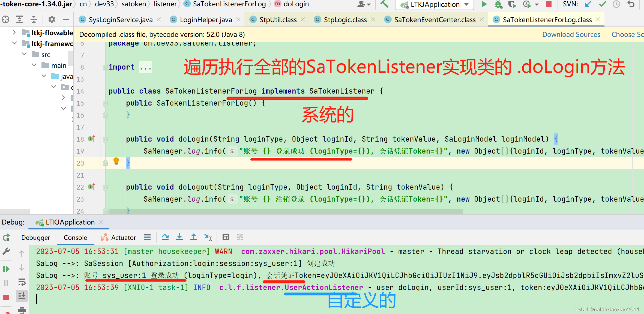The height and width of the screenshot is (314, 644).
Task: Click the Download Sources link
Action: click(571, 34)
